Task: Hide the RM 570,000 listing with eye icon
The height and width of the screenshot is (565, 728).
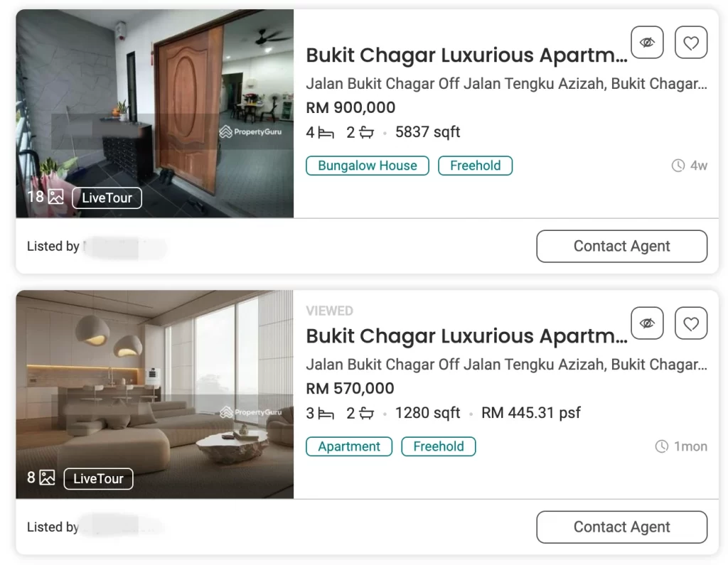Action: click(647, 323)
